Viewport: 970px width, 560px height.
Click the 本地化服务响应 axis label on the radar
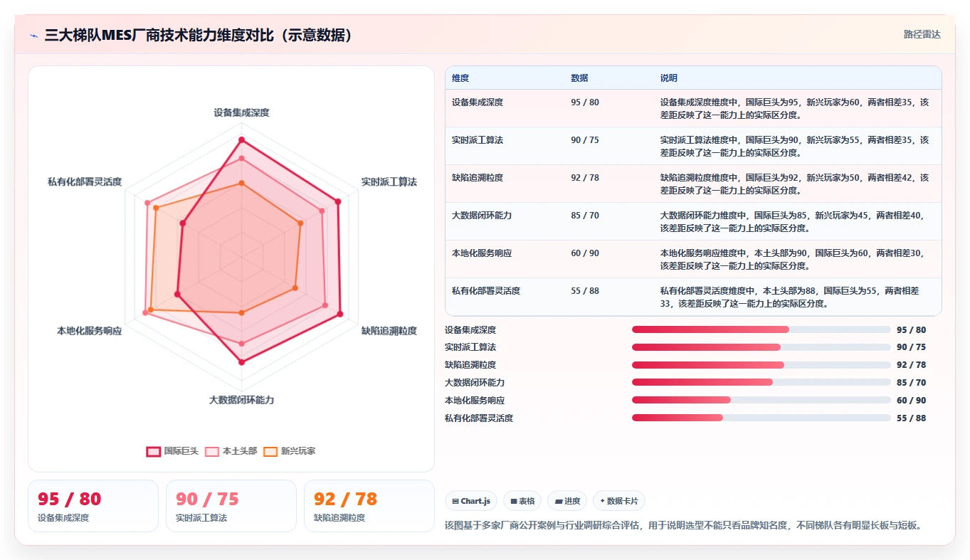(x=90, y=331)
